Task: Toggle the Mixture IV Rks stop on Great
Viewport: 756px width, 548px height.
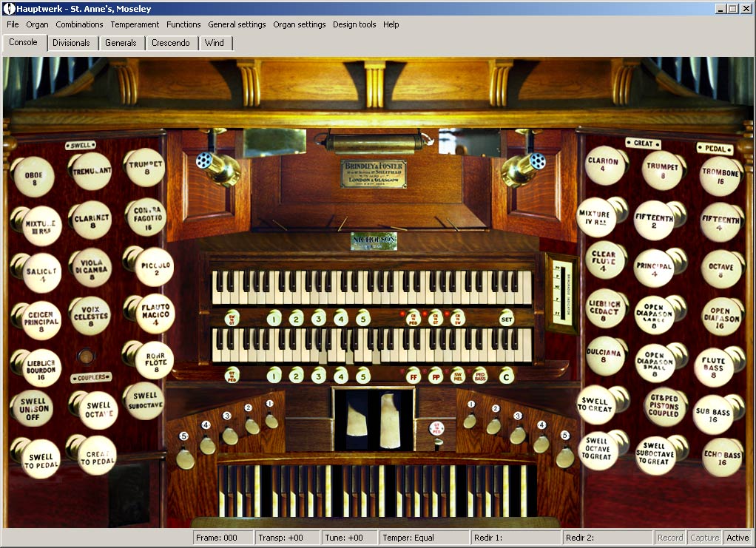Action: 597,217
